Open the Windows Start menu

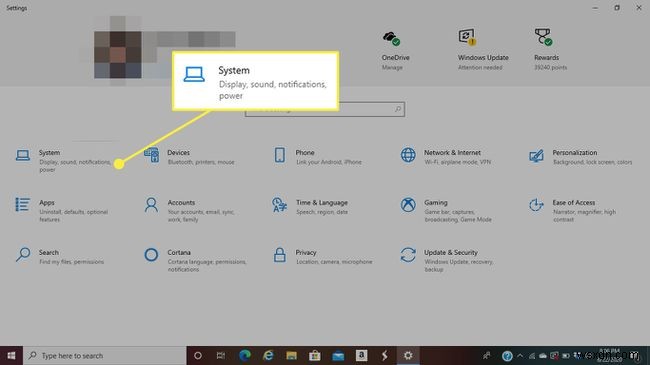coord(11,355)
